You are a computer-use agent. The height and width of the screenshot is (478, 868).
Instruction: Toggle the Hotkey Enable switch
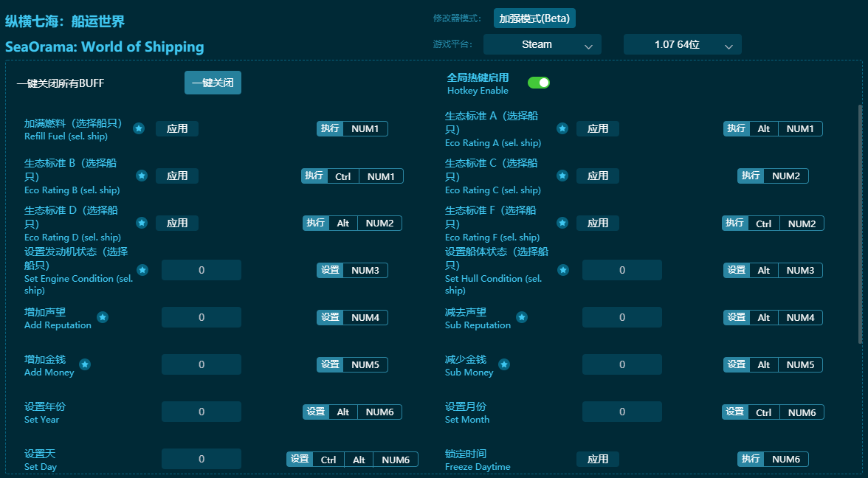tap(539, 83)
